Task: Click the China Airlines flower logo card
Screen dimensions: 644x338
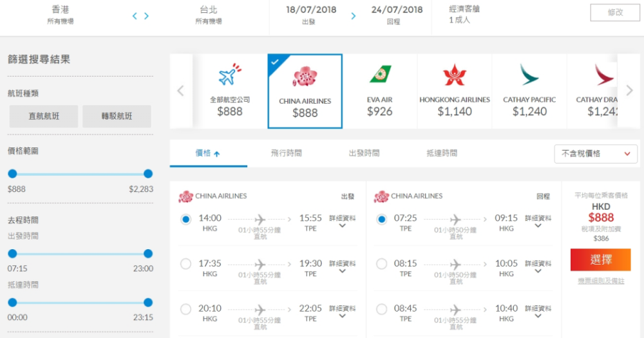Action: (x=305, y=91)
